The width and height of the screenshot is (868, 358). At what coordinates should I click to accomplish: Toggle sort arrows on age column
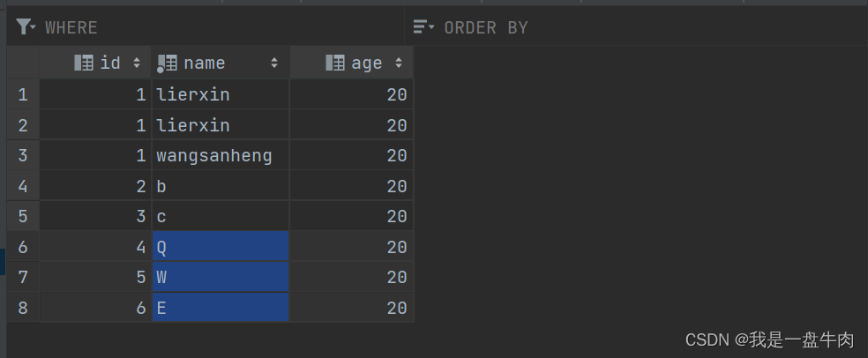399,63
